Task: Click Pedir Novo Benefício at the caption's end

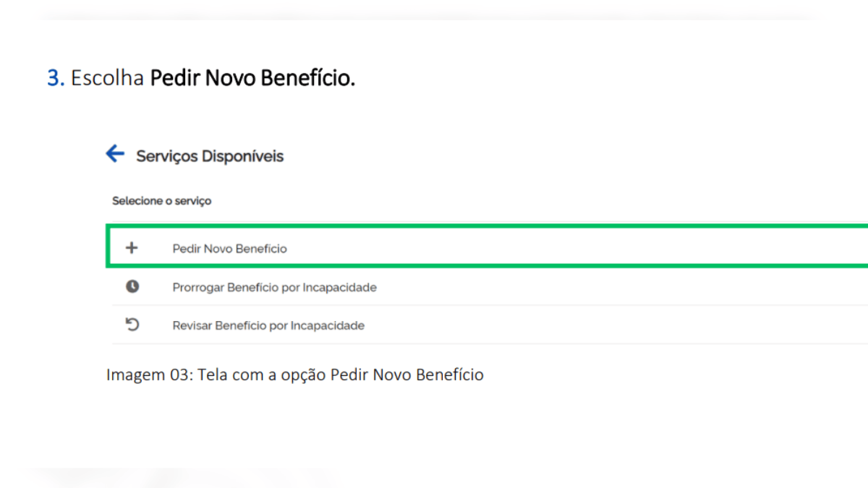Action: (x=407, y=375)
